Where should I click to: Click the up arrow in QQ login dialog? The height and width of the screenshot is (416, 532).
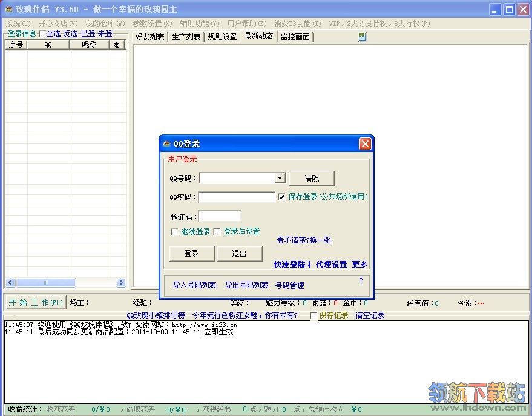tap(361, 280)
